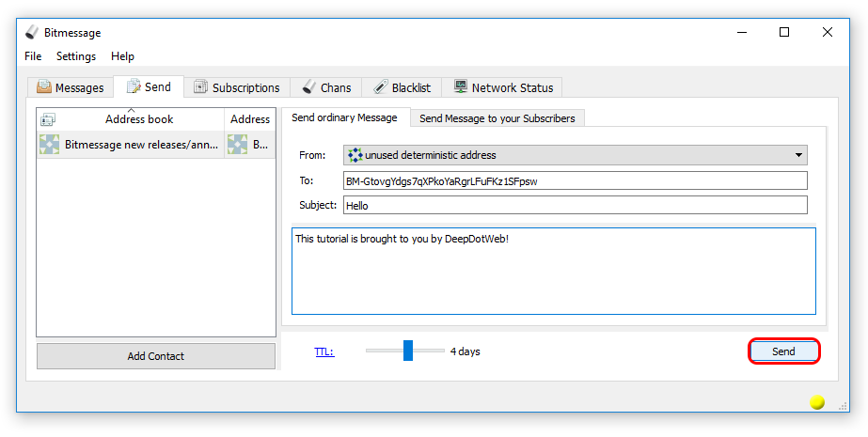The height and width of the screenshot is (437, 868).
Task: Open the Settings menu
Action: (x=76, y=56)
